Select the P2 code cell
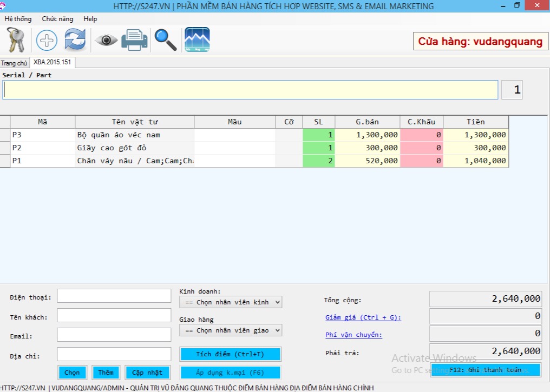 click(x=42, y=148)
